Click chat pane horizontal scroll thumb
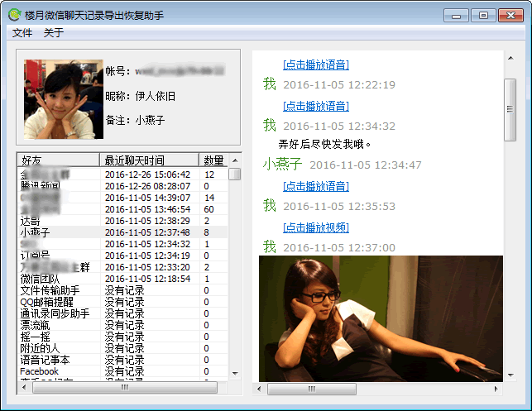The width and height of the screenshot is (532, 411). 312,389
